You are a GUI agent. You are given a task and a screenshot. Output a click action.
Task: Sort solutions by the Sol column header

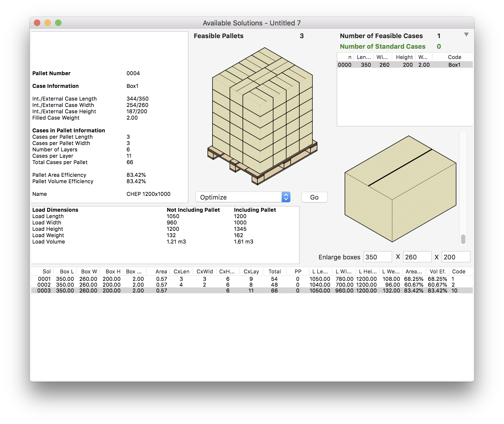[x=47, y=272]
